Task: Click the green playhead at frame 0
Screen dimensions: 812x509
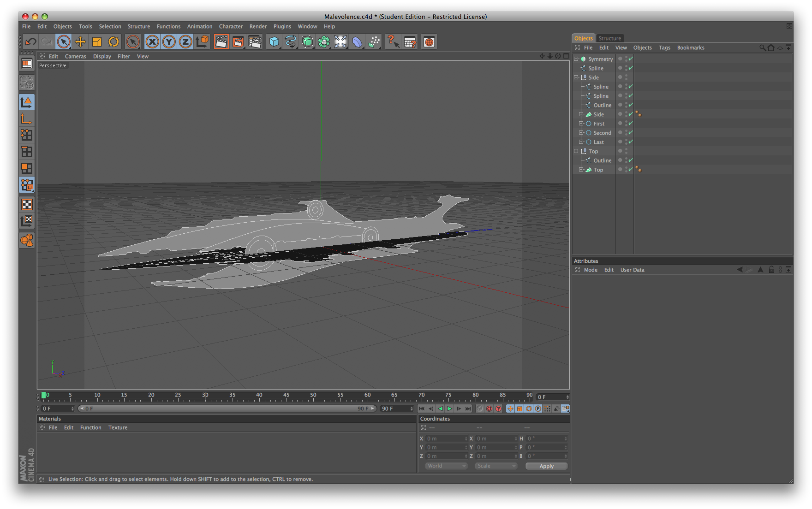Action: click(44, 395)
